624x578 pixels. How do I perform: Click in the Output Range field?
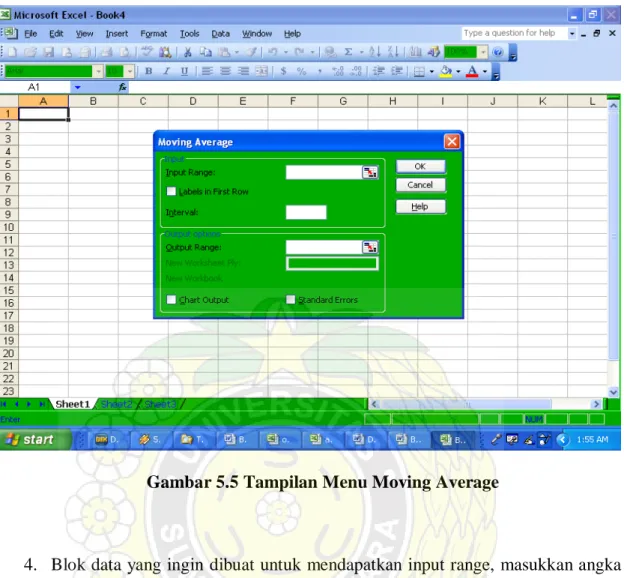tap(324, 248)
